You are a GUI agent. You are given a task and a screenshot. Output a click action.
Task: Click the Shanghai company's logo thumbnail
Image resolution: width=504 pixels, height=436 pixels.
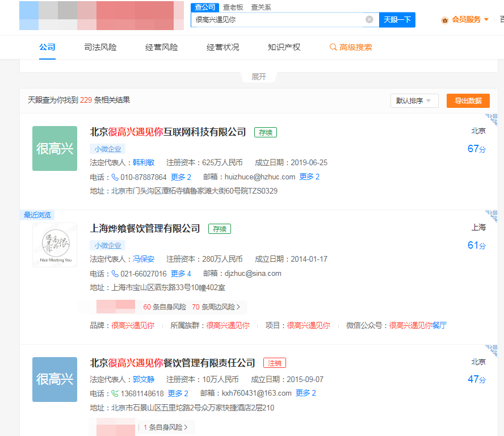tap(54, 245)
